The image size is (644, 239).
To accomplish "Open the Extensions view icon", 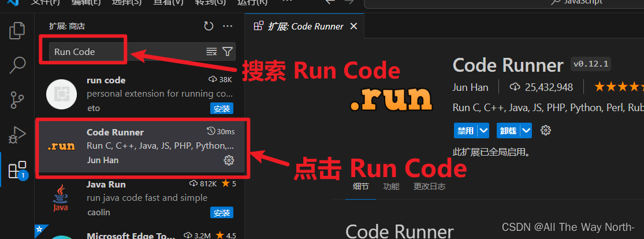I will pos(18,169).
